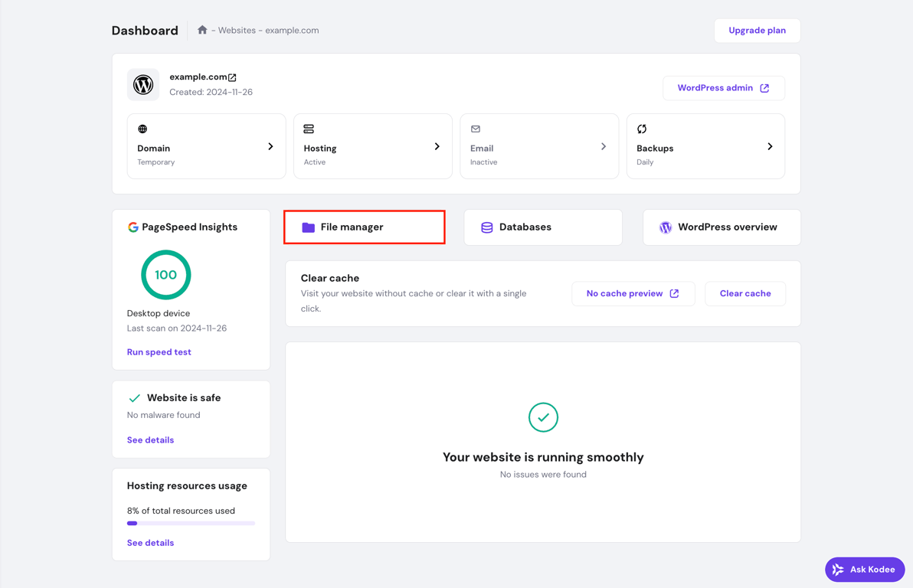
Task: Click the Google icon next to PageSpeed Insights
Action: (132, 227)
